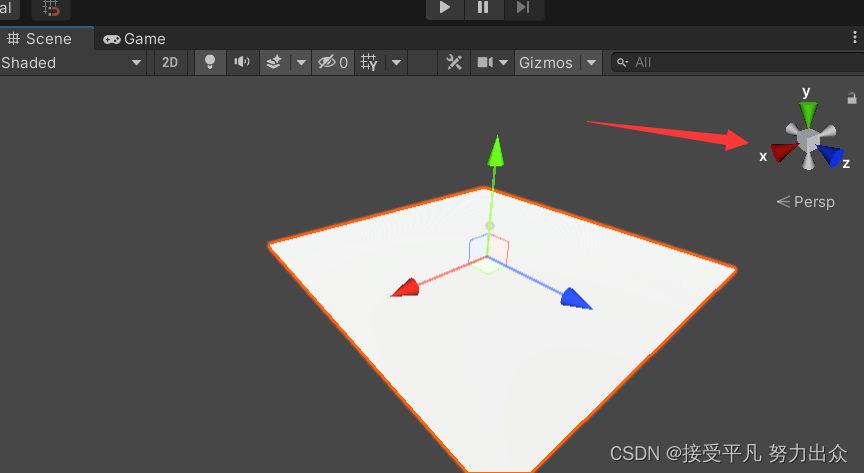Viewport: 864px width, 473px height.
Task: Click the blue Z move handle arrow
Action: point(576,299)
